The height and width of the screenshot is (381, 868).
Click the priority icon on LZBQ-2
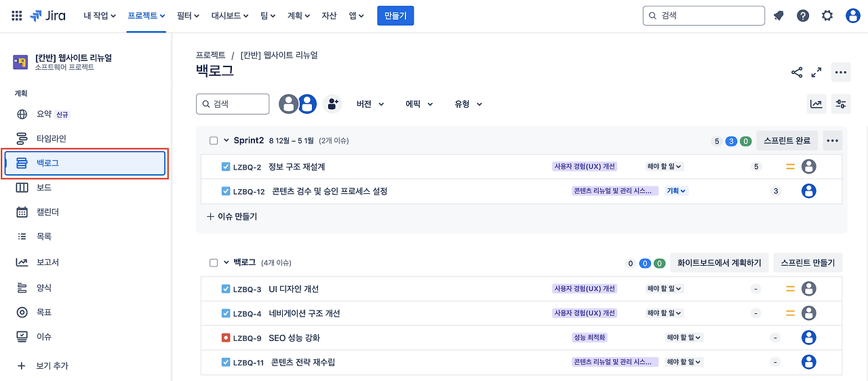point(790,167)
